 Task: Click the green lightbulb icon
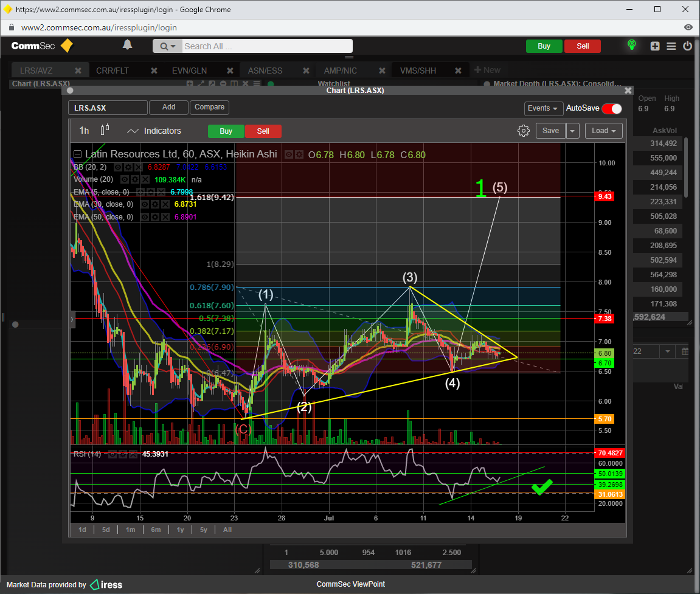632,46
